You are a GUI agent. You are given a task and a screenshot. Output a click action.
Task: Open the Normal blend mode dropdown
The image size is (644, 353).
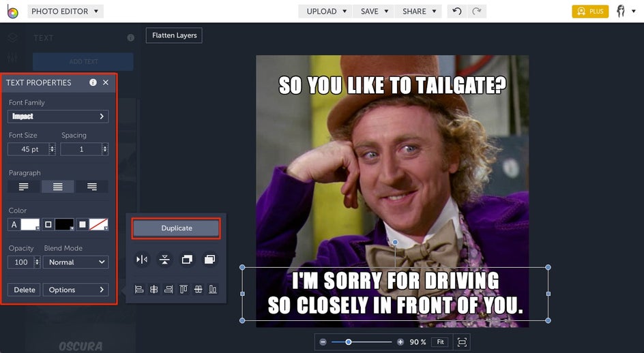tap(76, 262)
